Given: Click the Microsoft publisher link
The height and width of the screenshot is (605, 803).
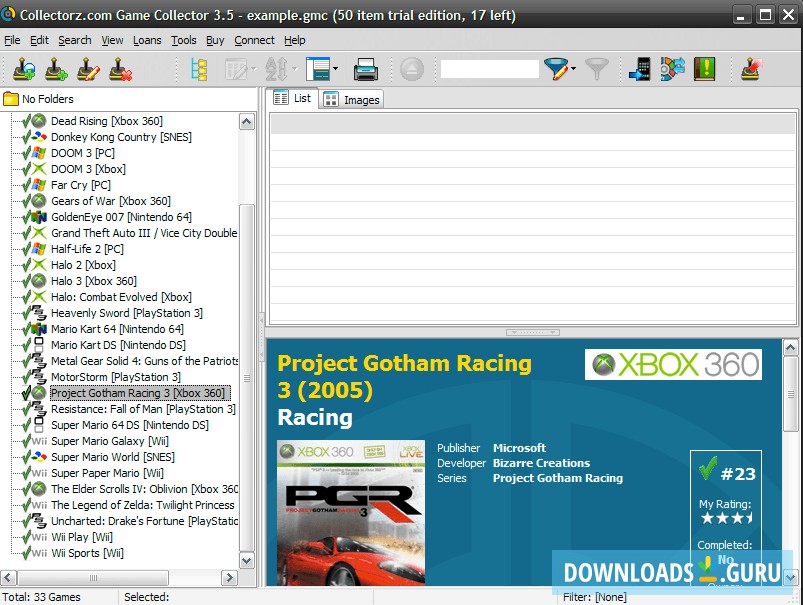Looking at the screenshot, I should 519,448.
